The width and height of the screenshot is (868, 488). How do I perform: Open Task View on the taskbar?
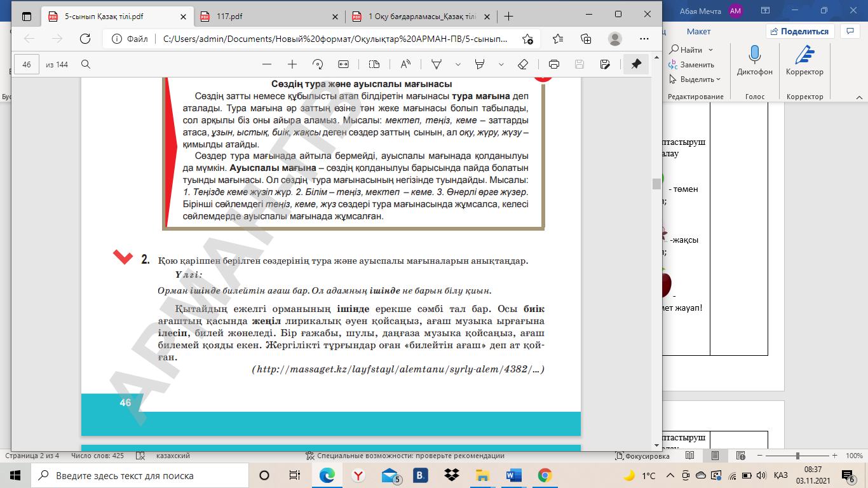coord(295,475)
